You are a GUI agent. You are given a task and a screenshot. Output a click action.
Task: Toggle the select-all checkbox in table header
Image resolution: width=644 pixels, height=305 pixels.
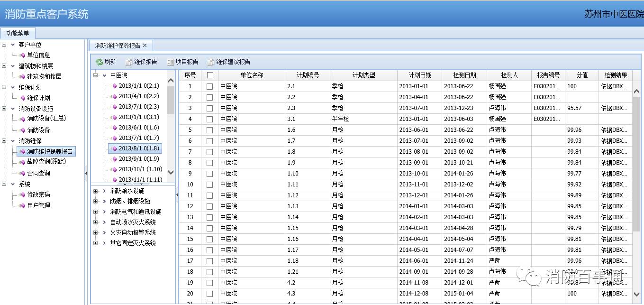click(x=210, y=75)
